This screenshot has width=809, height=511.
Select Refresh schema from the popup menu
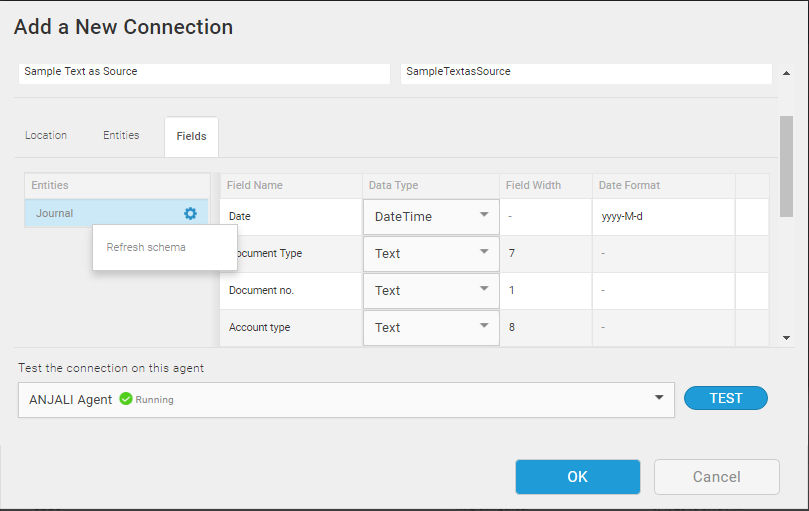(146, 247)
